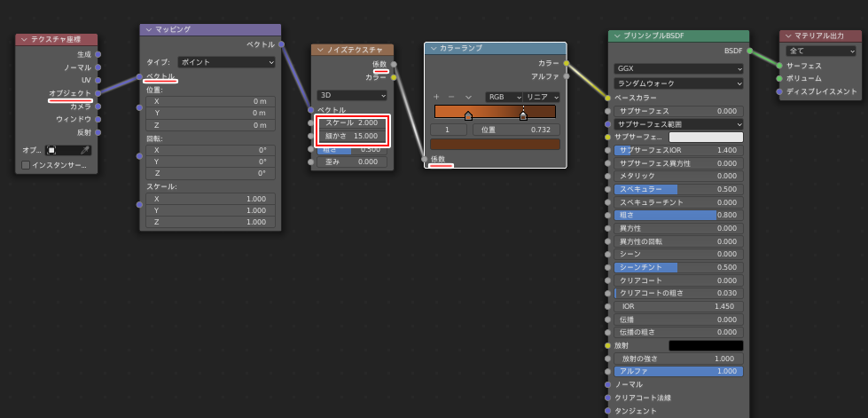868x418 pixels.
Task: Click the object picker icon in オブ field
Action: pos(52,150)
